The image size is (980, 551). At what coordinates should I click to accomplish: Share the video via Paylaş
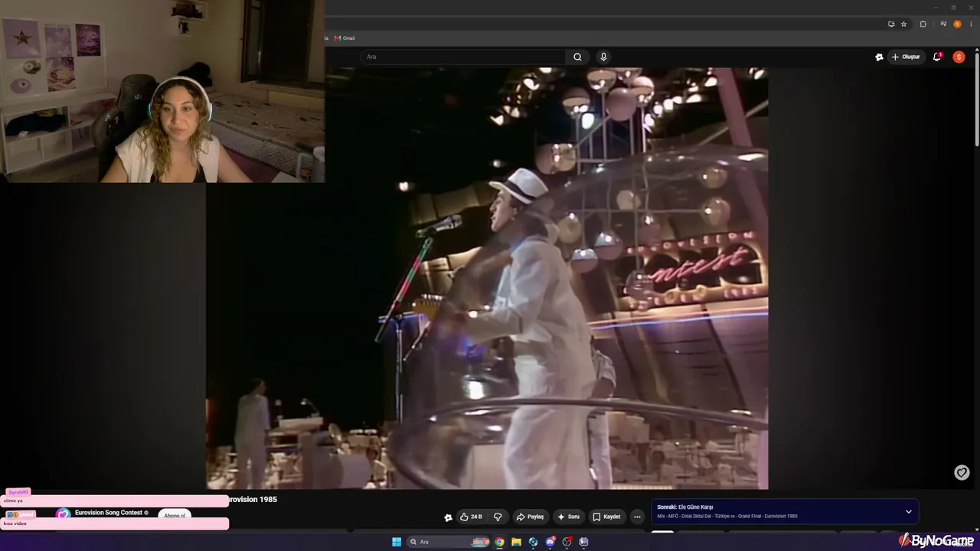(530, 517)
